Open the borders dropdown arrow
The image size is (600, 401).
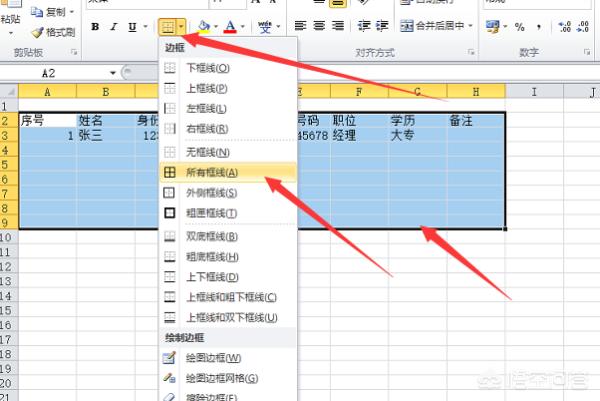pos(181,27)
